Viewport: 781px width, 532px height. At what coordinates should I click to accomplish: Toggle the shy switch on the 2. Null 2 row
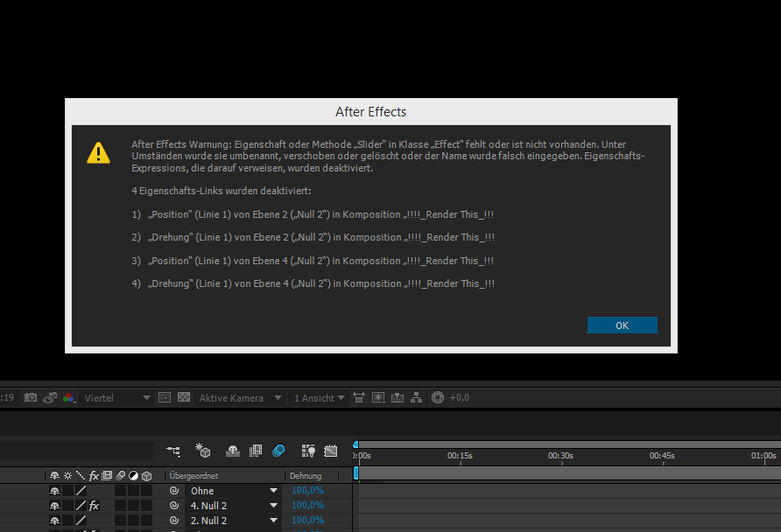pos(55,521)
